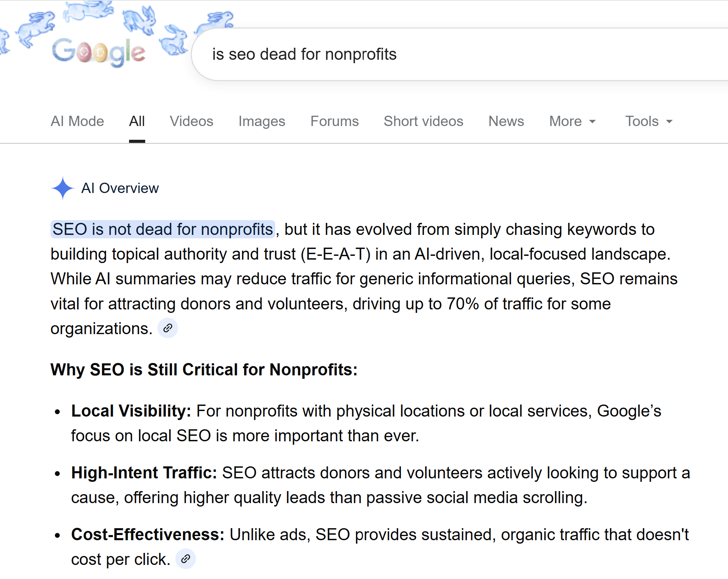Screen dimensions: 728x579
Task: Click the 'High-Intent Traffic:' bullet label
Action: (x=144, y=473)
